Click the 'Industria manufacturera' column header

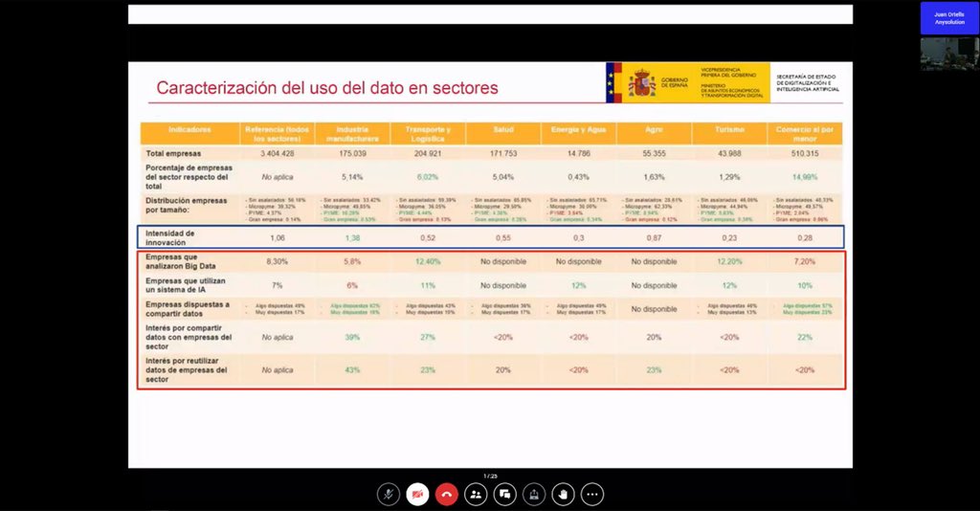click(352, 134)
